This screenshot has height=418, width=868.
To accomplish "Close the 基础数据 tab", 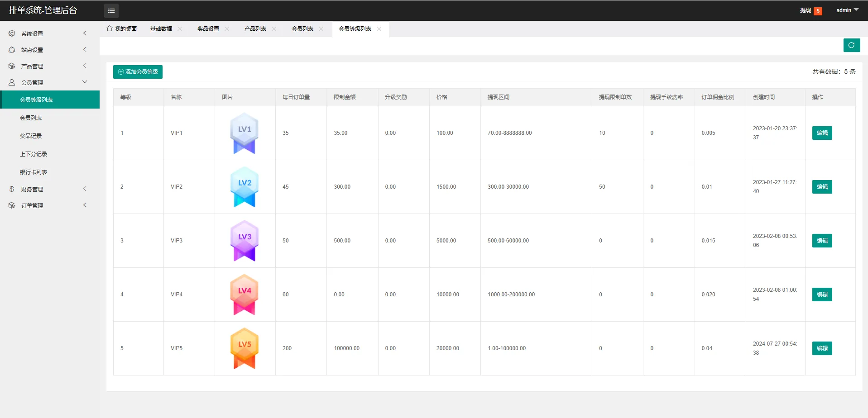I will pyautogui.click(x=180, y=29).
